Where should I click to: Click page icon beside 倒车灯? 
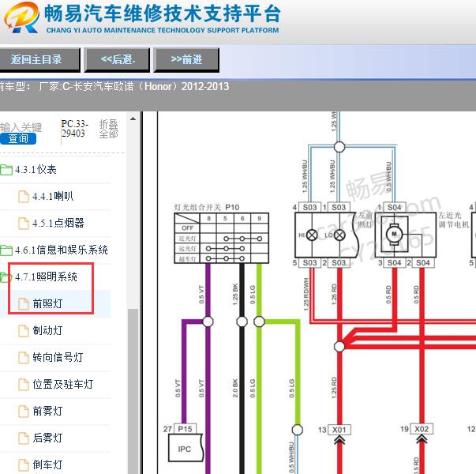(x=24, y=465)
